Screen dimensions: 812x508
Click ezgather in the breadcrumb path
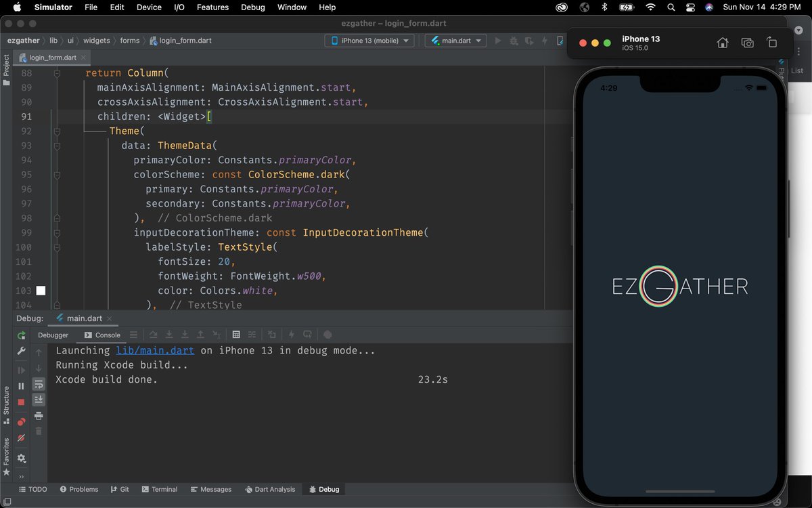24,41
